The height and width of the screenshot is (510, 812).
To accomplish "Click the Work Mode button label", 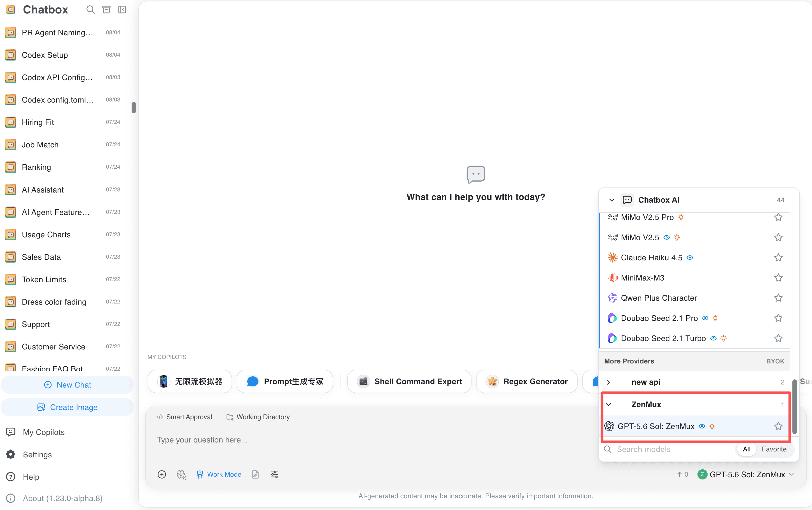I will click(x=224, y=474).
